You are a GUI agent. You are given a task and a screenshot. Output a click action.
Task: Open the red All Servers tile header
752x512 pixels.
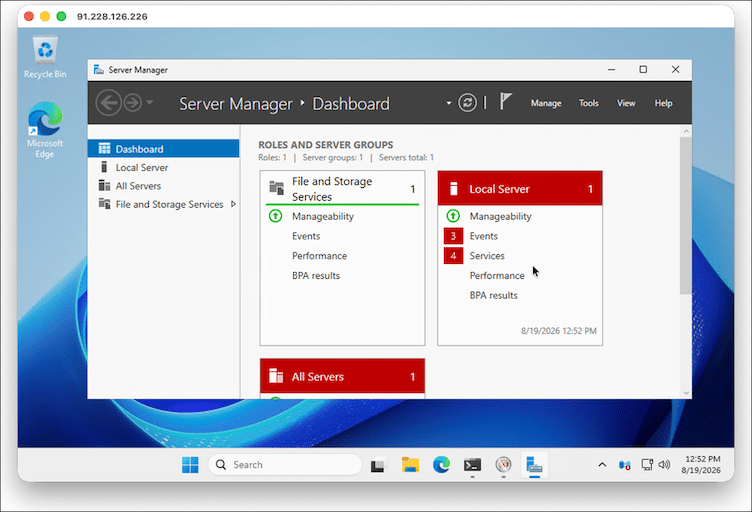(342, 376)
